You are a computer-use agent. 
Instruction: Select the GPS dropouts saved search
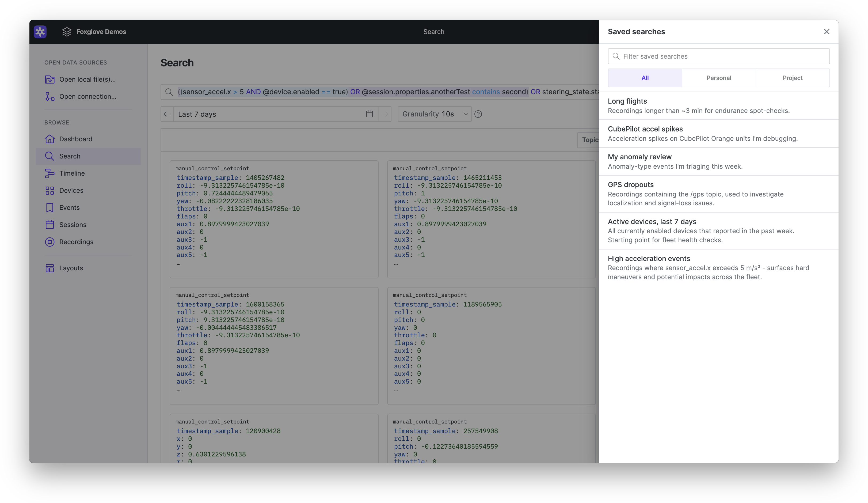coord(719,194)
